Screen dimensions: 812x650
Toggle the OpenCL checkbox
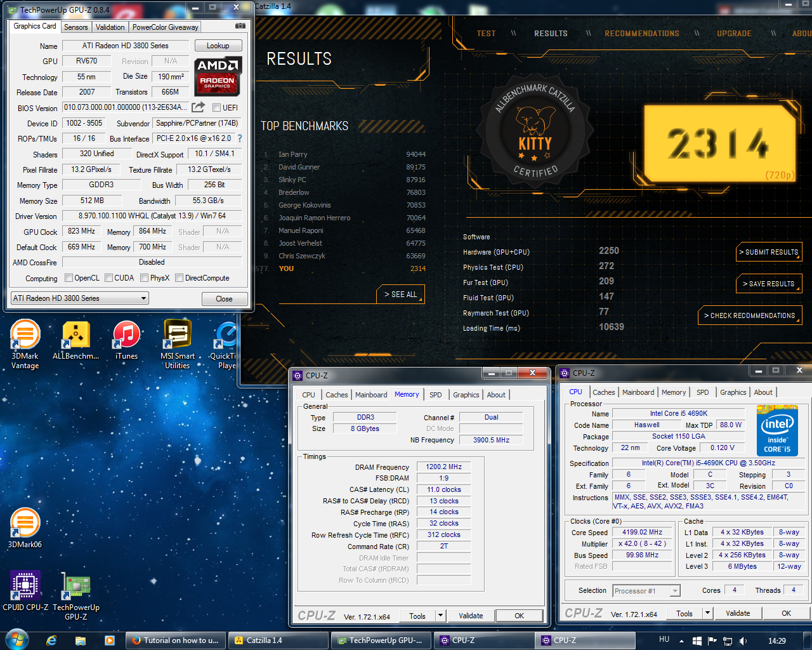point(69,278)
